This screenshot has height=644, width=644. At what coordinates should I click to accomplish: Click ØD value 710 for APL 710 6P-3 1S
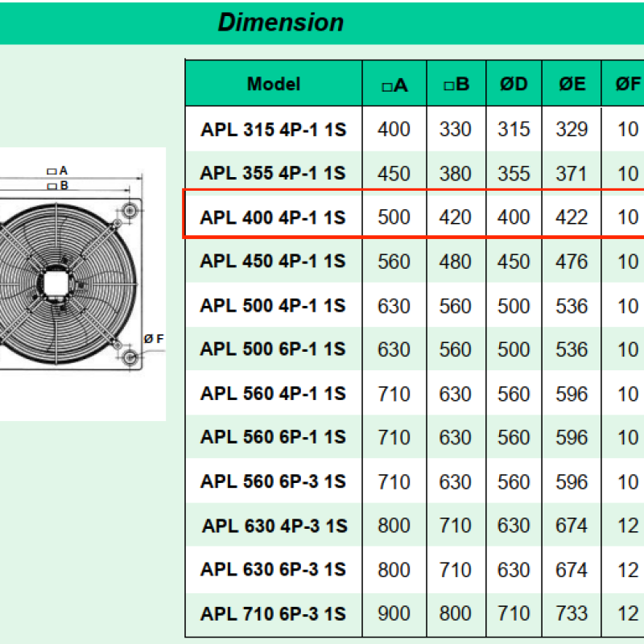coord(514,613)
